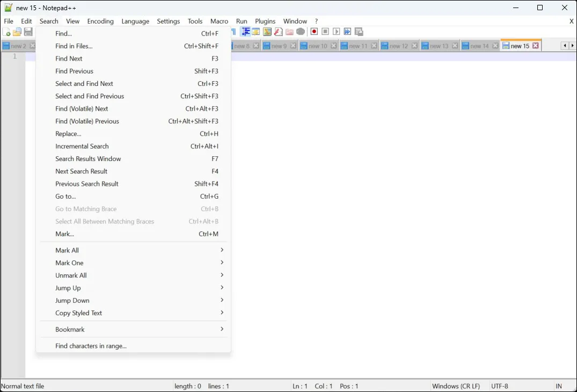Click the Save recorded macro icon
Viewport: 577px width, 392px height.
tap(359, 32)
